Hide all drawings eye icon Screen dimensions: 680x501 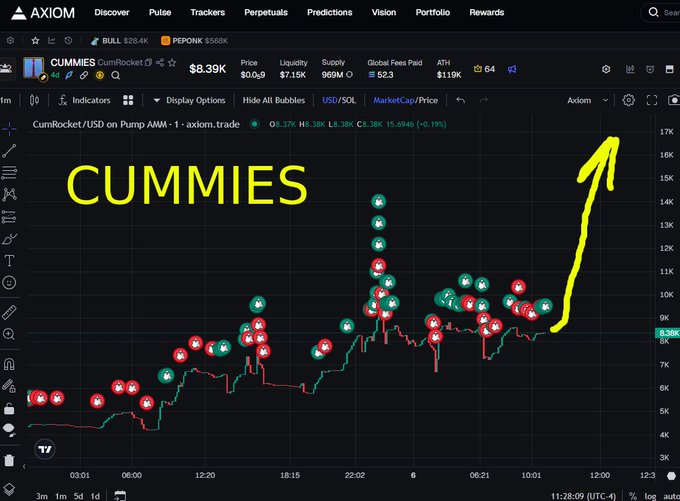[x=9, y=430]
